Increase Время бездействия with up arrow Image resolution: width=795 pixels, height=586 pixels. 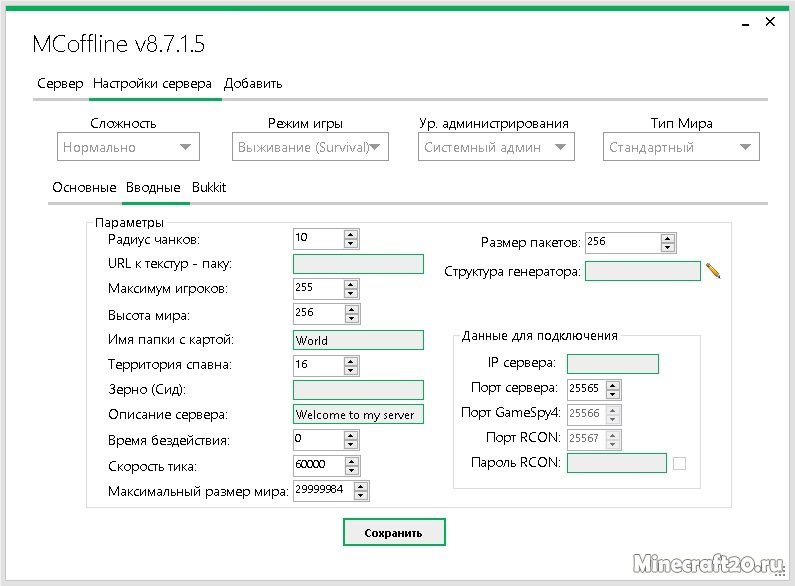(351, 435)
